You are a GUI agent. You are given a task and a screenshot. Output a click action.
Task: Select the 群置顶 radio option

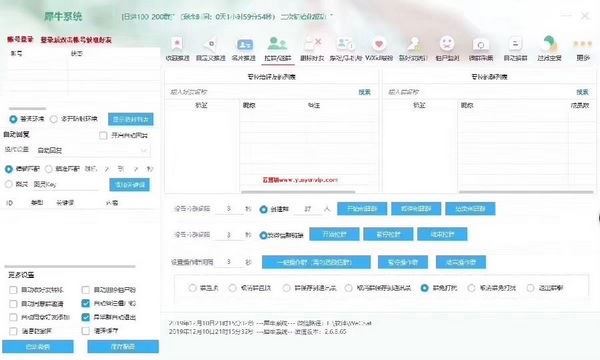pos(192,288)
